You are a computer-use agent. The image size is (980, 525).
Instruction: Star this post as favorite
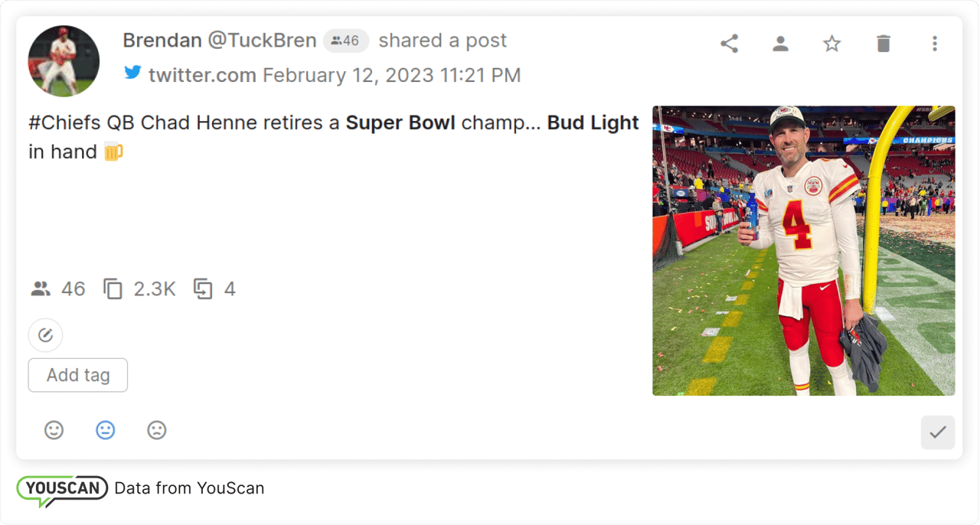click(831, 44)
